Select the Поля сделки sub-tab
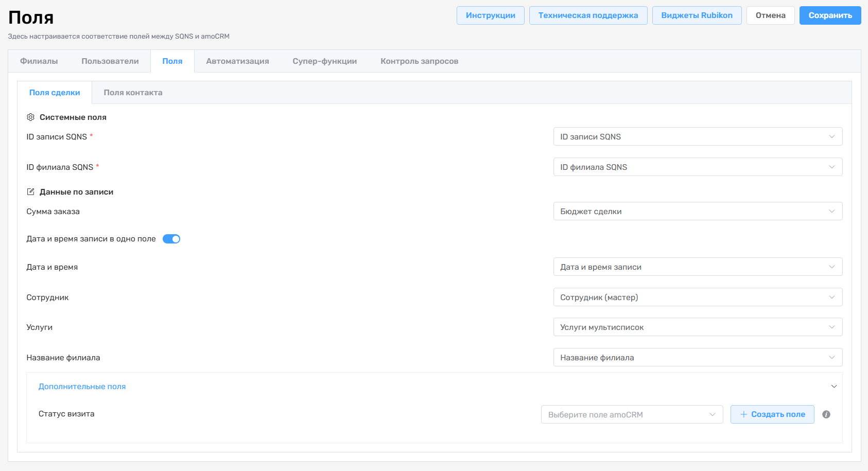The image size is (868, 471). point(55,93)
